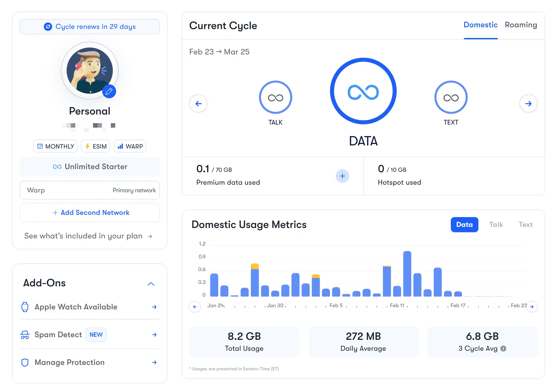Select the TALK usage circle
The height and width of the screenshot is (392, 557).
click(x=275, y=97)
